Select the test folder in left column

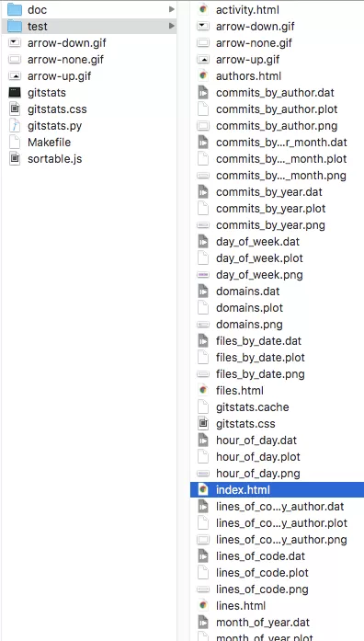89,27
